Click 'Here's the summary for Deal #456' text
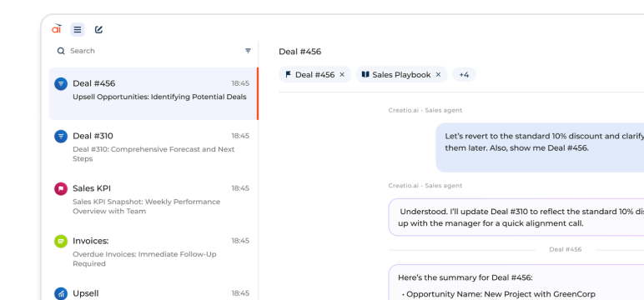Viewport: 644px width, 300px height. pyautogui.click(x=465, y=277)
